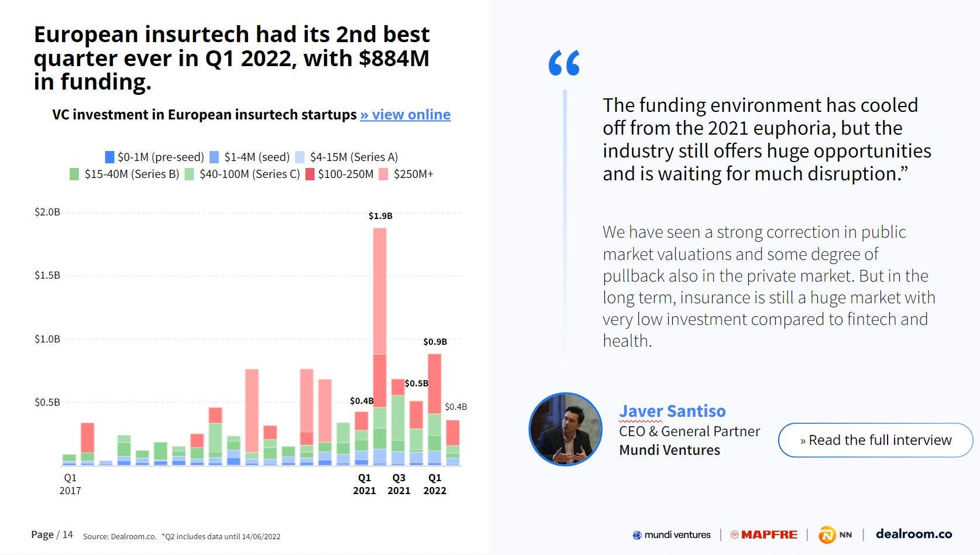Click the $15-40M (Series B) legend swatch
The width and height of the screenshot is (980, 555).
point(74,174)
